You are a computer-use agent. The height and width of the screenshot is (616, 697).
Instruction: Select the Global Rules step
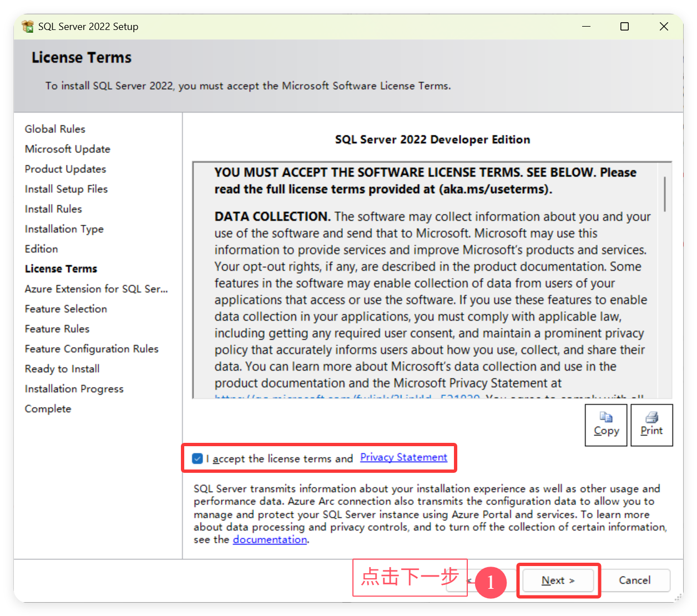(x=55, y=129)
